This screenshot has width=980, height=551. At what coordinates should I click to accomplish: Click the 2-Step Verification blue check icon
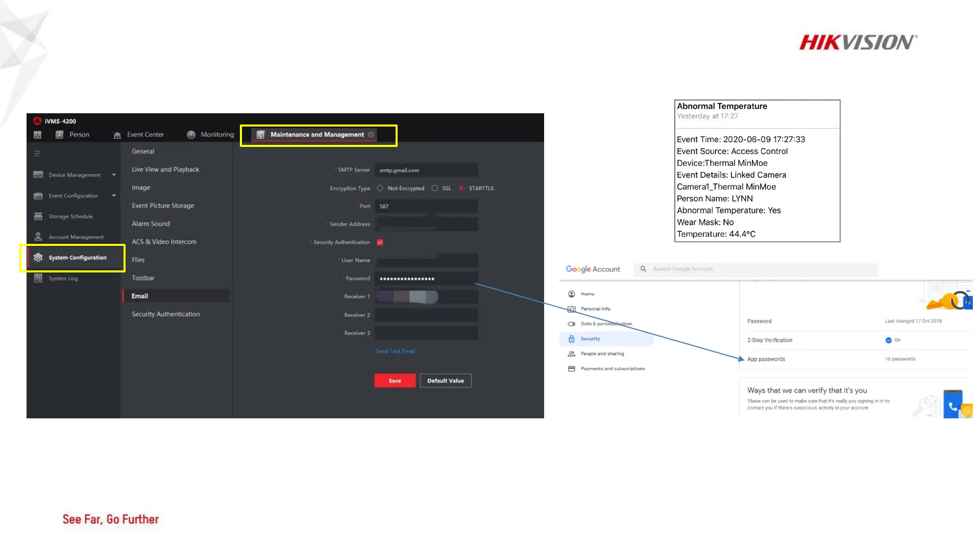[889, 340]
